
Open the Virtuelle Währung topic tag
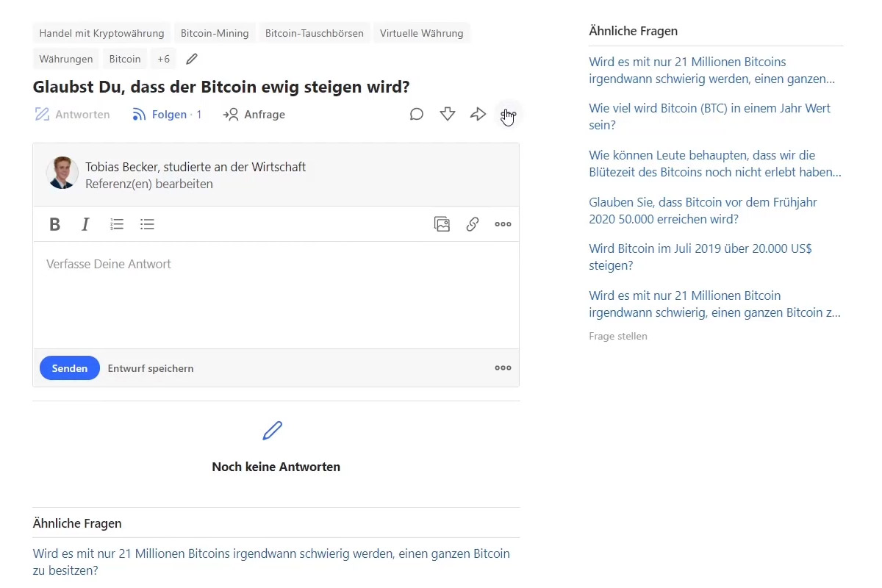(422, 33)
